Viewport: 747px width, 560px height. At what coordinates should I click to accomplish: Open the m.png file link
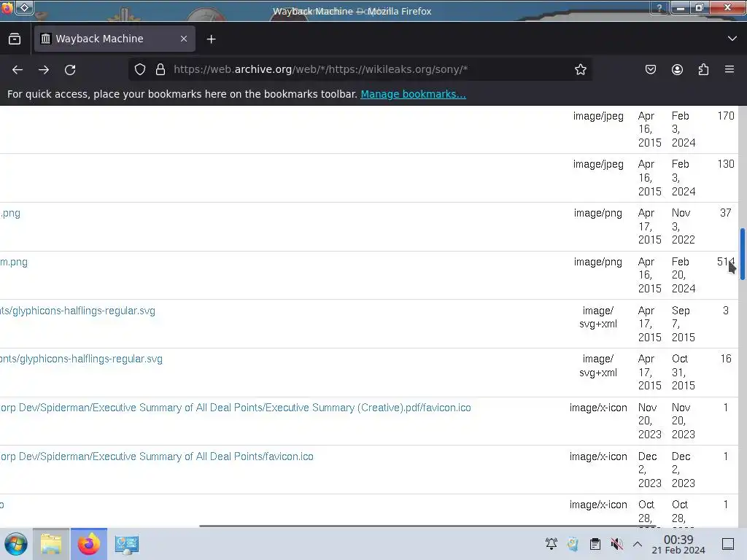point(14,262)
